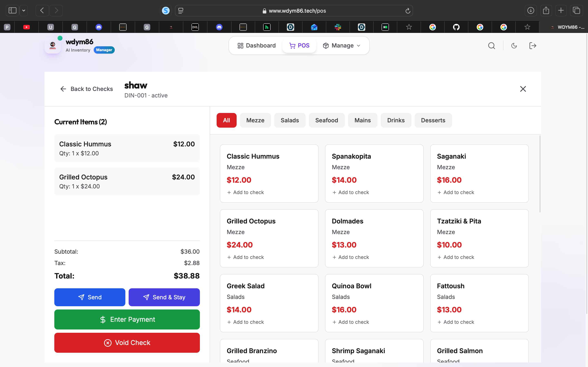
Task: Click the search magnifier icon
Action: [x=491, y=46]
